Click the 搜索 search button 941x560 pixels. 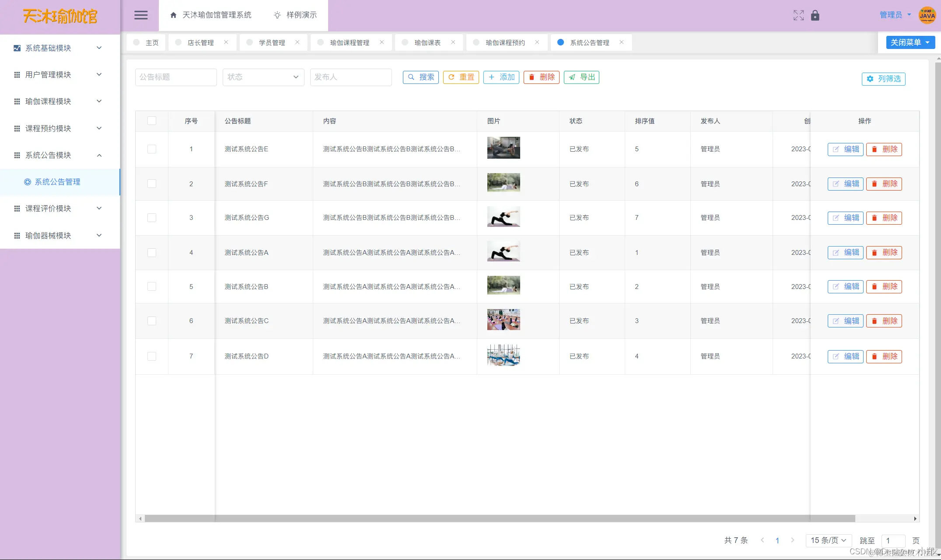(x=420, y=77)
